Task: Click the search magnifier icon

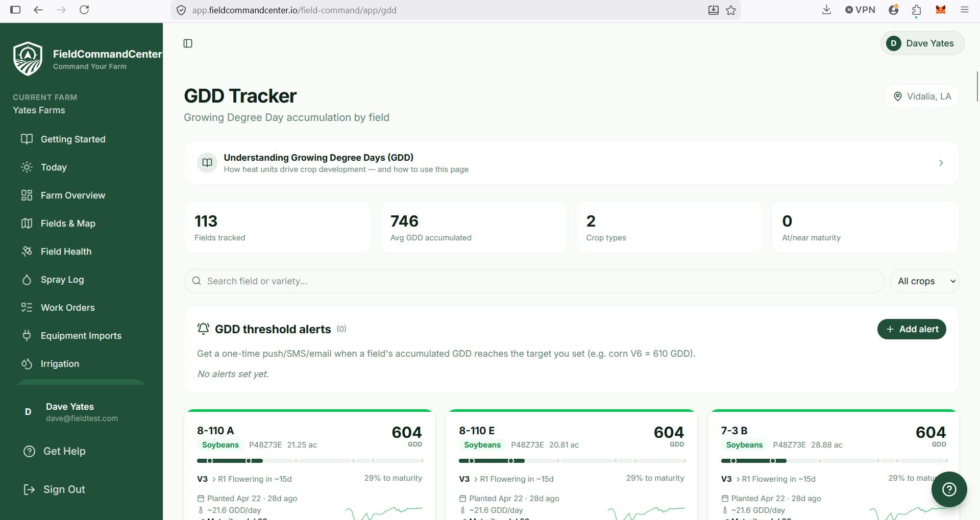Action: (197, 281)
